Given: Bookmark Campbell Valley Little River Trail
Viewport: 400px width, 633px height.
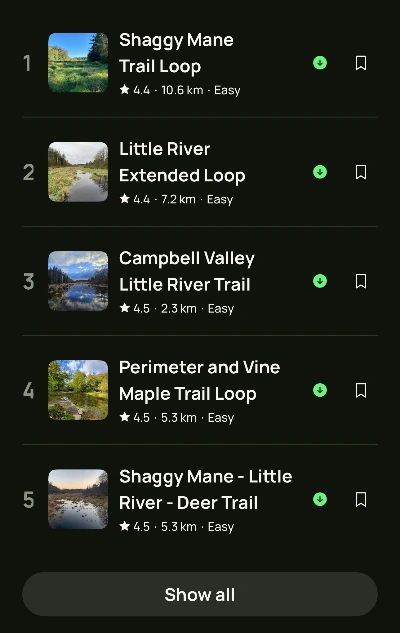Looking at the screenshot, I should 361,281.
